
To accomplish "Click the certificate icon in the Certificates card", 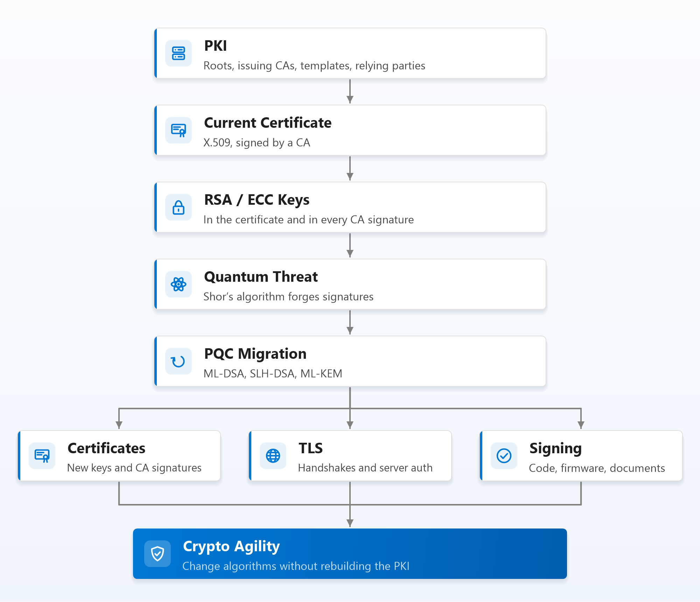I will click(42, 456).
